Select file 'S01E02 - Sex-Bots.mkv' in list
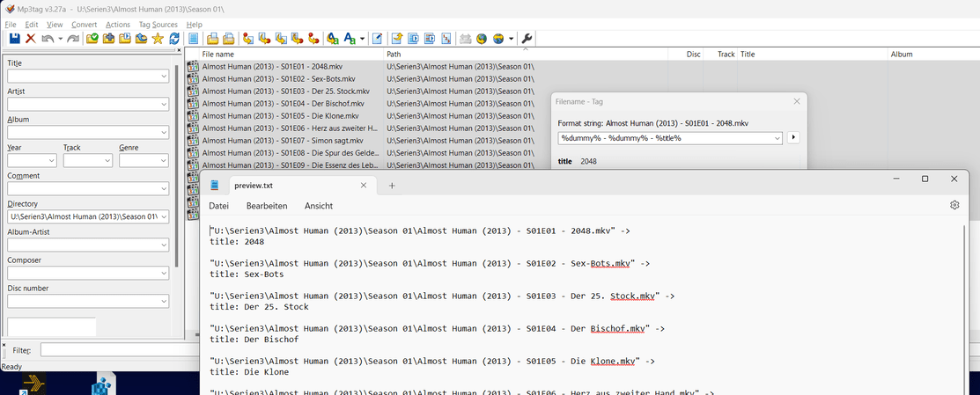The width and height of the screenshot is (980, 395). click(279, 78)
